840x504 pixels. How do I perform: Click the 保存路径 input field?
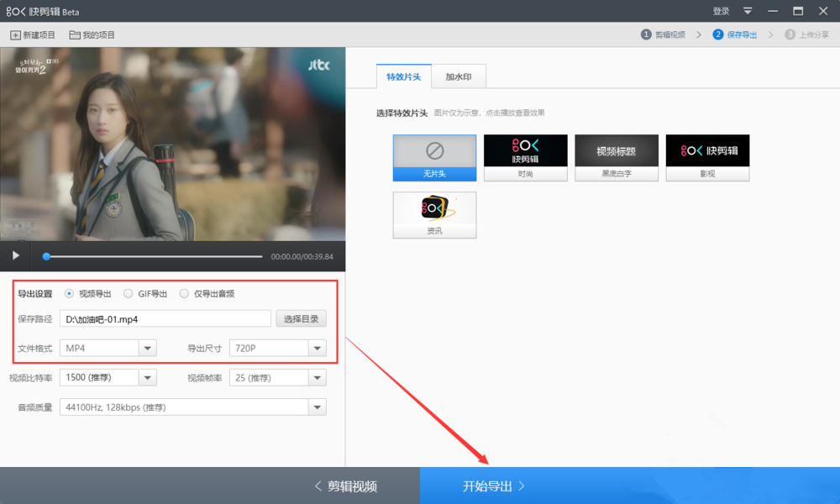(165, 318)
